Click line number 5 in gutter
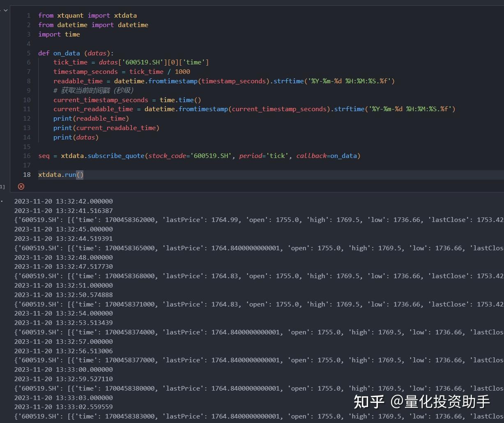This screenshot has width=504, height=423. pyautogui.click(x=28, y=53)
